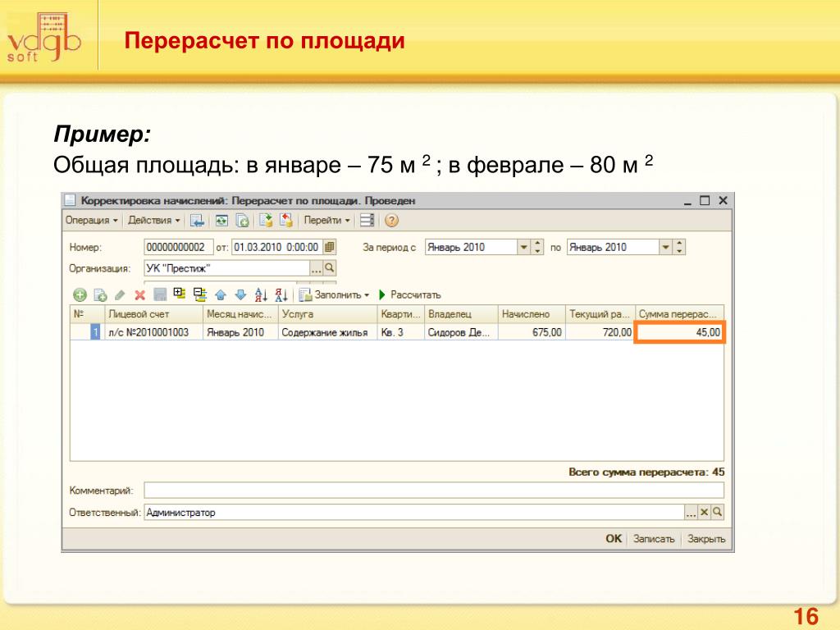Viewport: 840px width, 630px height.
Task: Move row up with blue arrow
Action: (x=220, y=294)
